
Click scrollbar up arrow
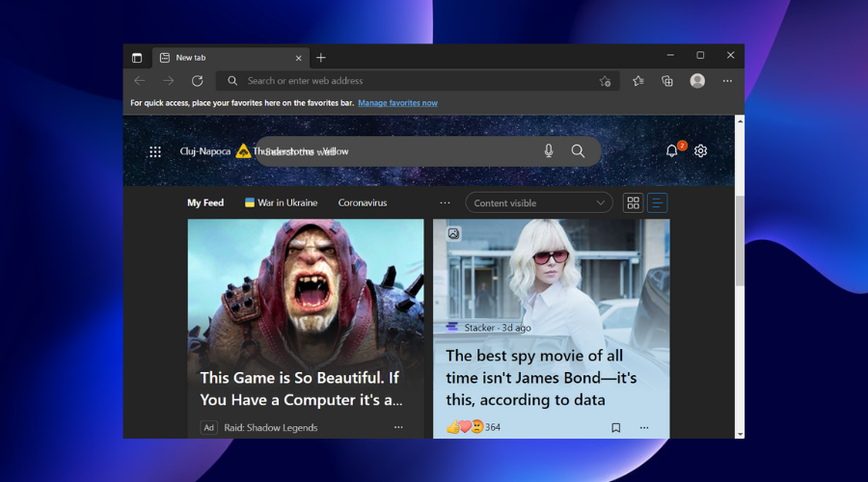click(740, 120)
